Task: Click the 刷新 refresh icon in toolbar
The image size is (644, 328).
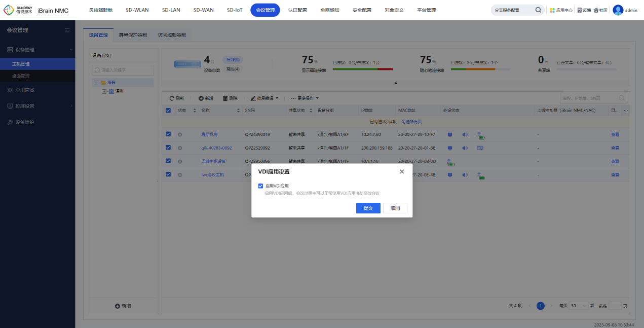Action: tap(172, 98)
